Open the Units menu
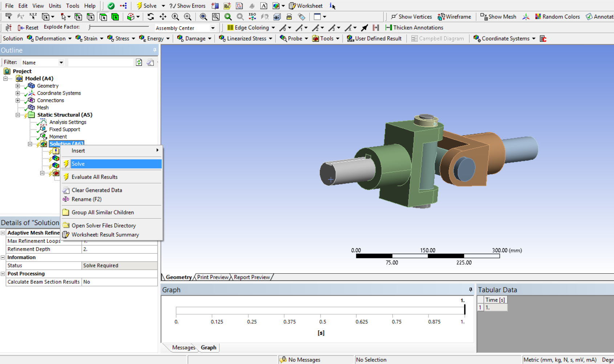614x364 pixels. [x=55, y=6]
